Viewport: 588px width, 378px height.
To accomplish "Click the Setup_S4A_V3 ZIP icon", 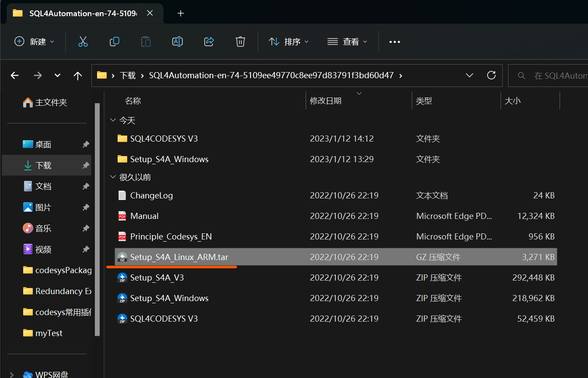I will click(122, 277).
